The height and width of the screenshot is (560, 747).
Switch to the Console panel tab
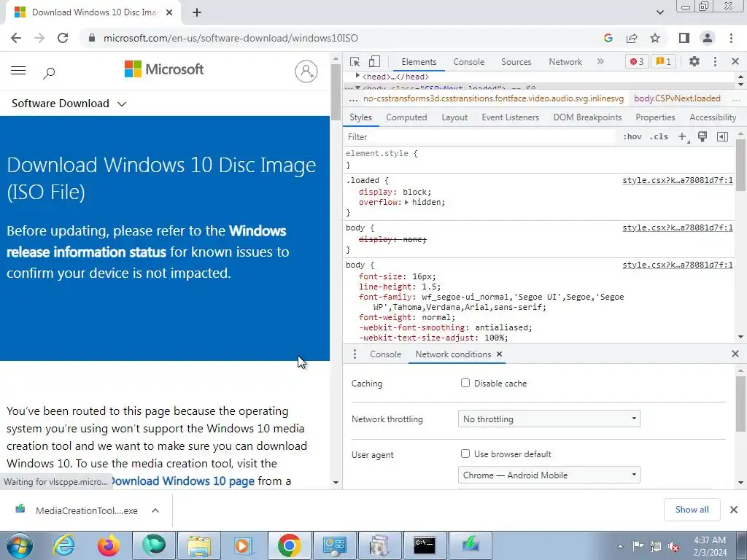click(469, 62)
